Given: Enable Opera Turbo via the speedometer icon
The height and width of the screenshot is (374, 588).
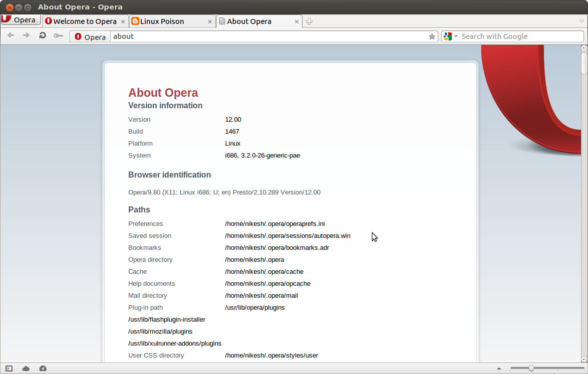Looking at the screenshot, I should pos(43,368).
